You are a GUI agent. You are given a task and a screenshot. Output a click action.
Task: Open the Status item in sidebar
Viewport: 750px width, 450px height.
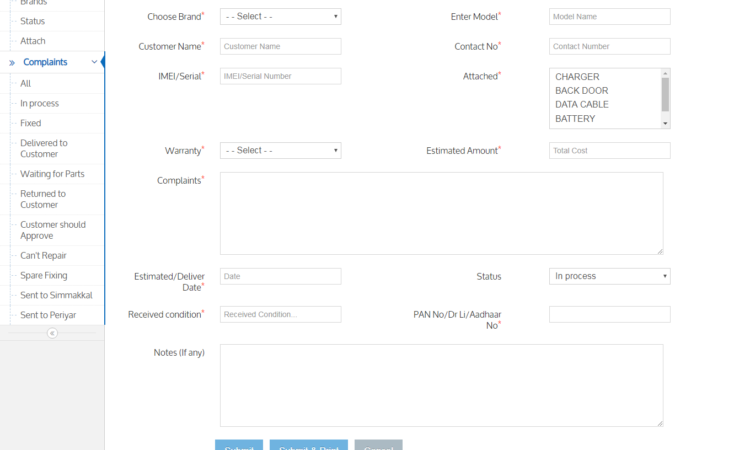point(33,21)
